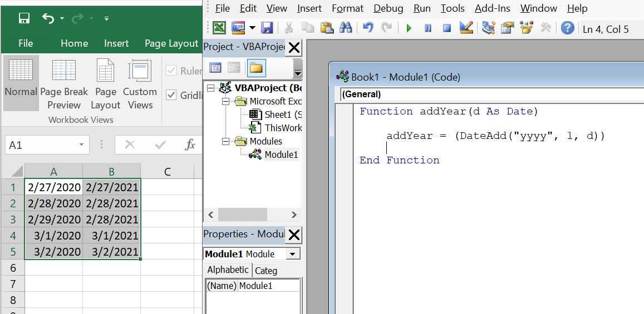Open Properties Window toolbar icon
This screenshot has height=314, width=644.
click(508, 27)
